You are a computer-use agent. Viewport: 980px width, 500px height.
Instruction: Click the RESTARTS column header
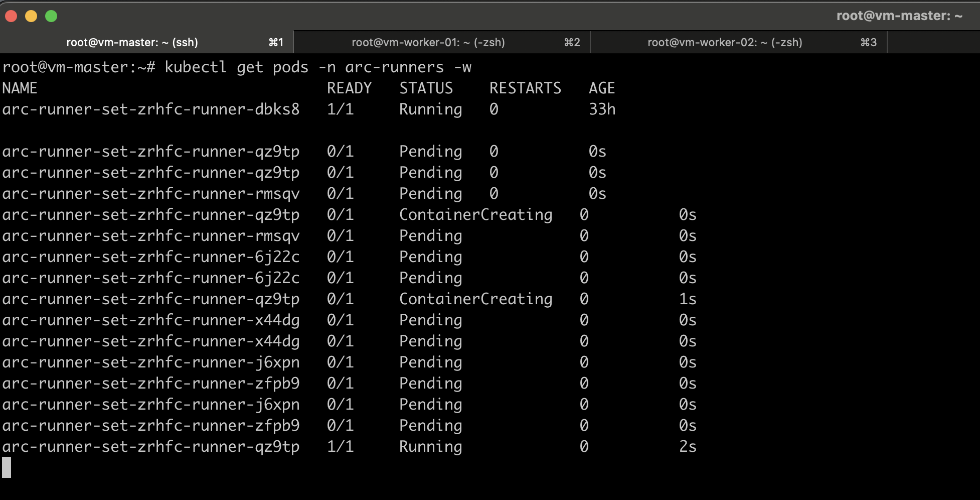click(x=526, y=88)
